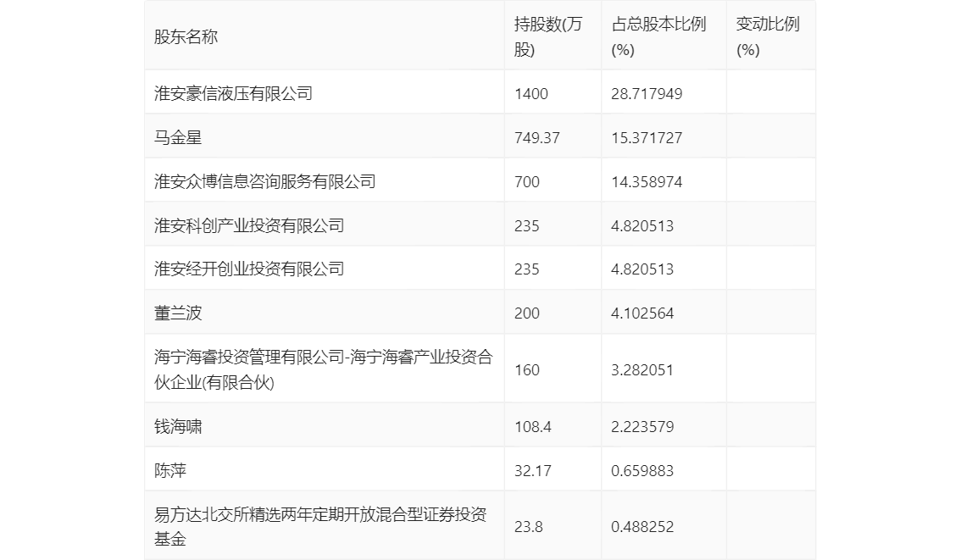Image resolution: width=961 pixels, height=560 pixels.
Task: Click the 700 shares value
Action: pyautogui.click(x=527, y=182)
